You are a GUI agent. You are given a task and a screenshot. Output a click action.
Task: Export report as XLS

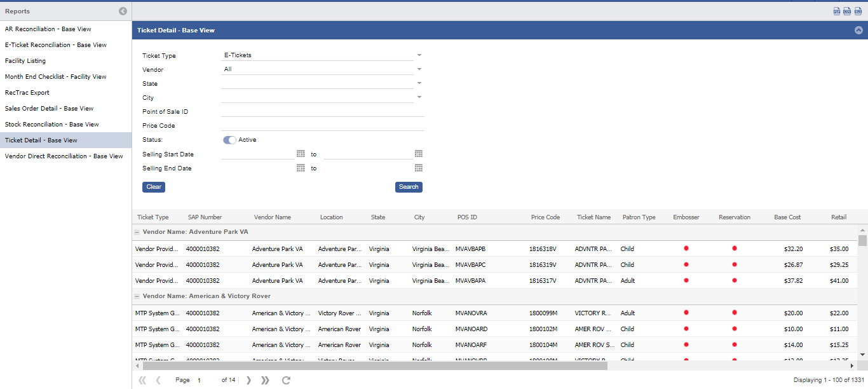pyautogui.click(x=858, y=11)
